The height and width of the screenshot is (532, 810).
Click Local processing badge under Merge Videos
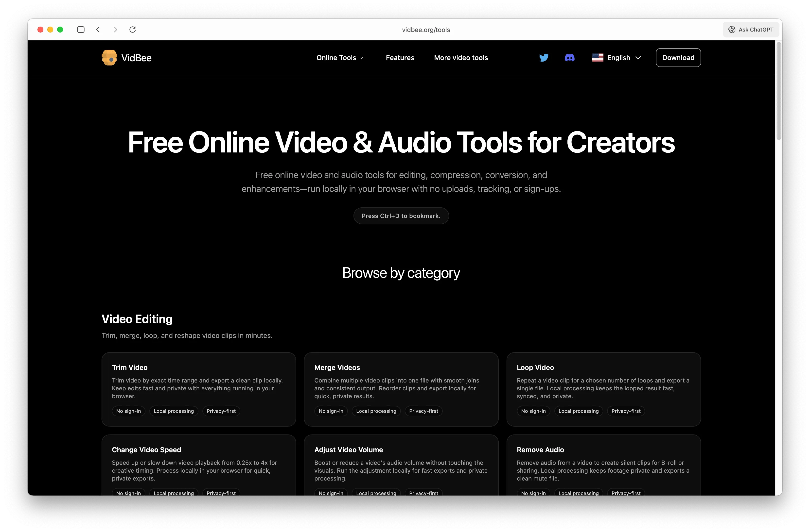pyautogui.click(x=376, y=411)
